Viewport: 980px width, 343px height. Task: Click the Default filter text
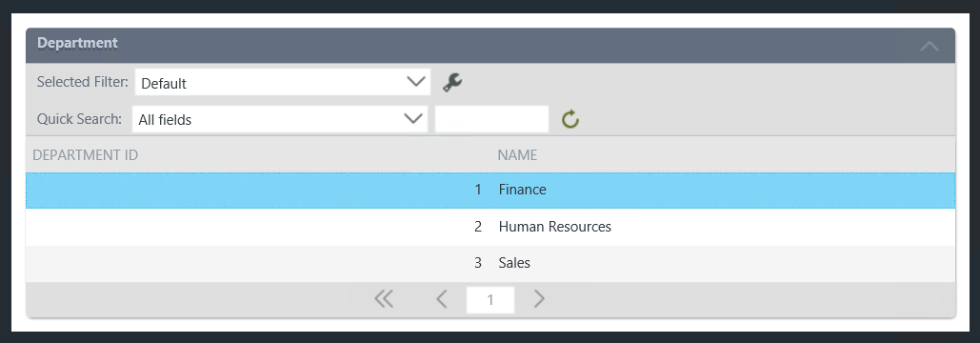pyautogui.click(x=164, y=83)
